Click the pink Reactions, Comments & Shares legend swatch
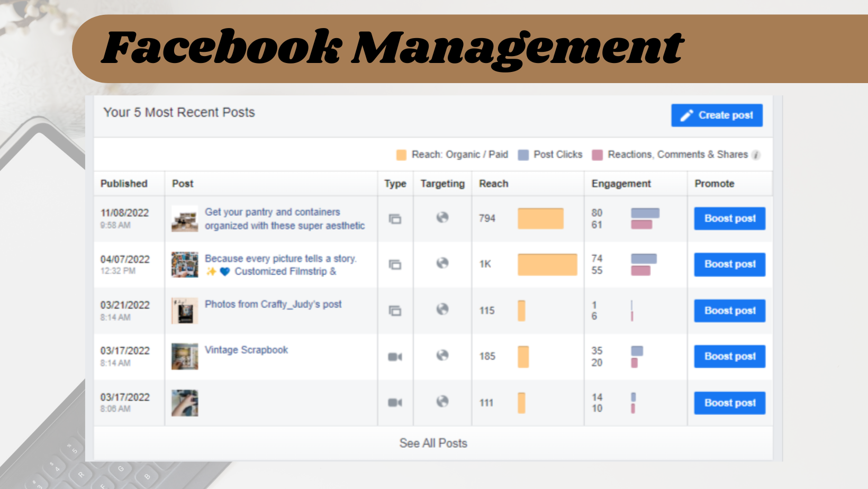The width and height of the screenshot is (868, 489). point(597,155)
